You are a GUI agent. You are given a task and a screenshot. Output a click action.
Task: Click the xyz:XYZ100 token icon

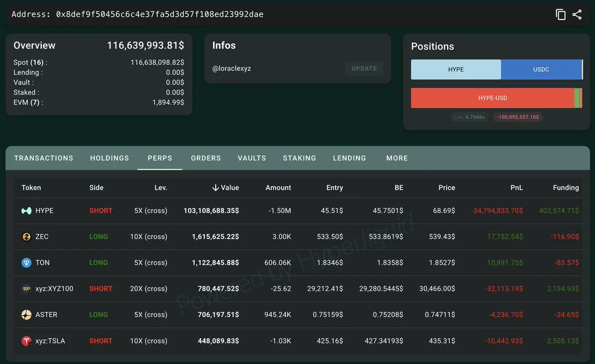pyautogui.click(x=27, y=289)
